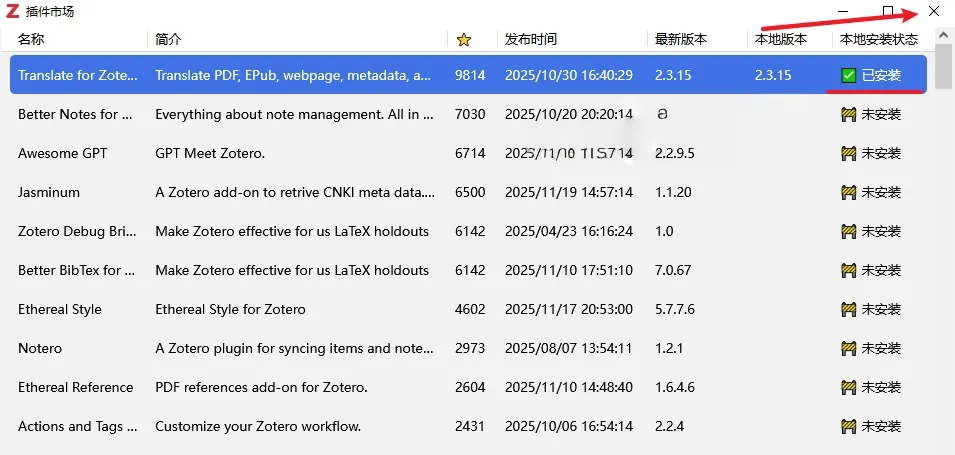Click not-installed icon in Better BibTex row

848,270
